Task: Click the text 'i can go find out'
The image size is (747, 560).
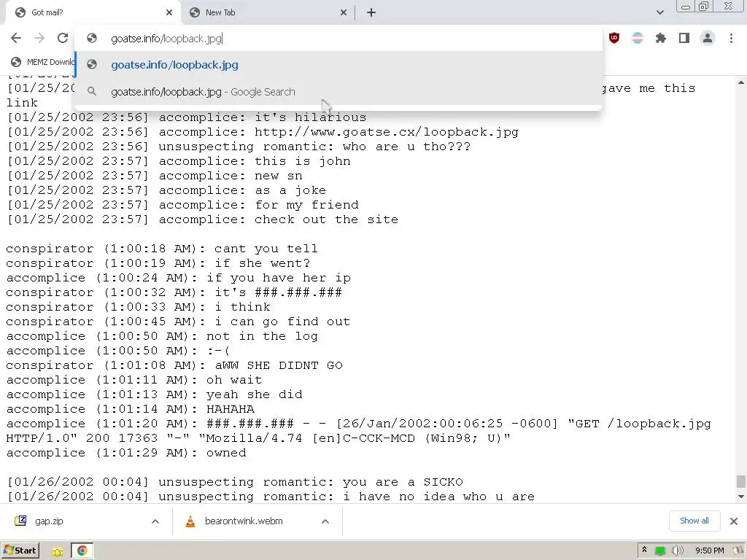Action: click(282, 322)
